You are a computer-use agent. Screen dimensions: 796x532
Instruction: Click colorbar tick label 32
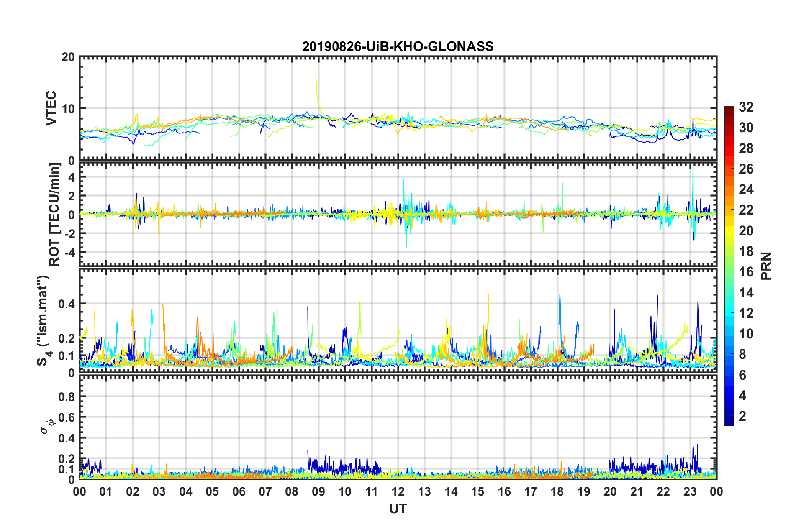point(746,107)
